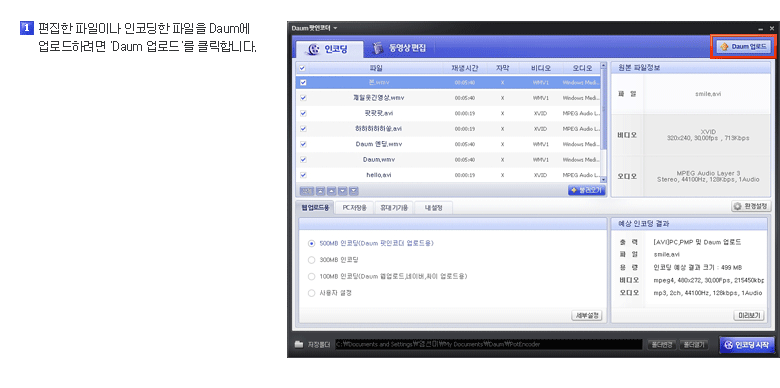Select the 제일웃긴영상.wmv file name
The image size is (780, 388).
click(379, 98)
